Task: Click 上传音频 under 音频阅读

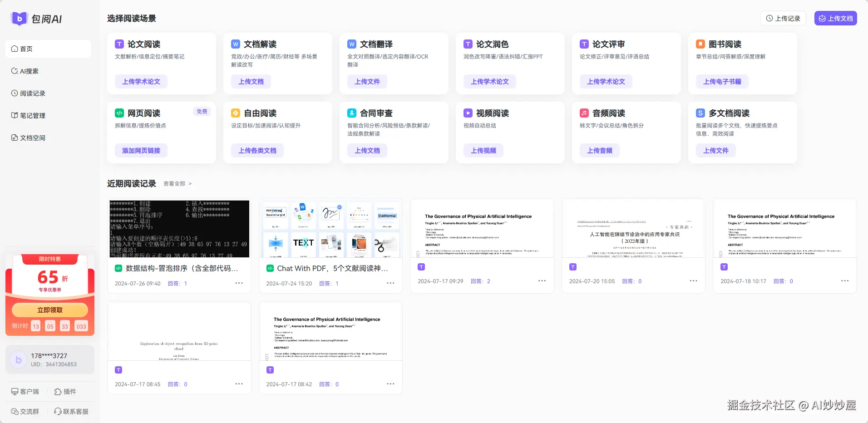Action: pos(600,151)
